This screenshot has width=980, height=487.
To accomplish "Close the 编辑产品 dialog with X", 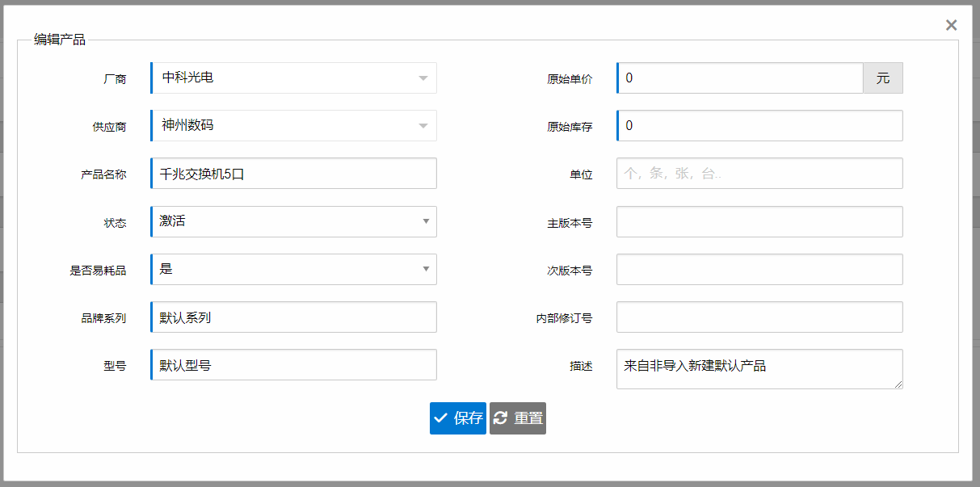I will point(951,25).
